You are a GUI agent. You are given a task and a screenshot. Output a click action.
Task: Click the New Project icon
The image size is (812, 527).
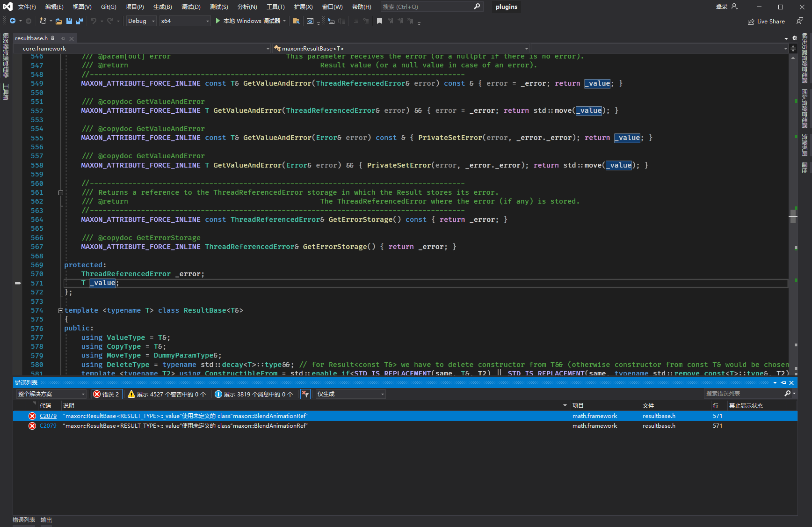(x=43, y=21)
